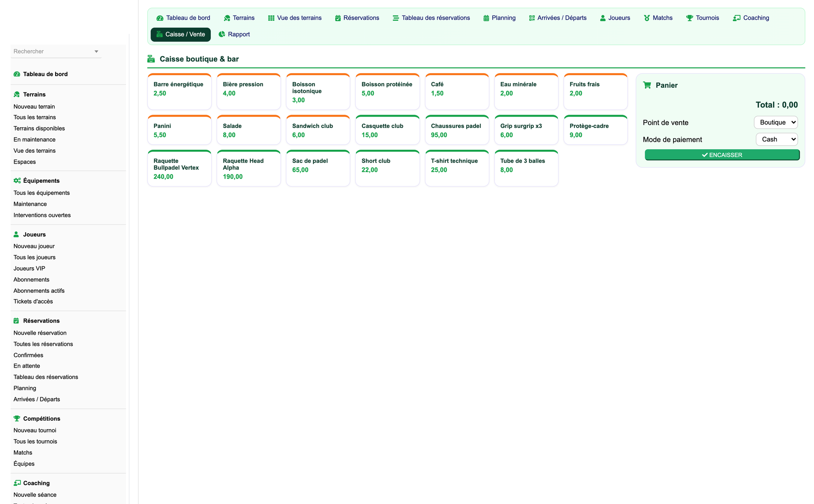Click the ENCAISSER button
The image size is (814, 504).
[x=722, y=155]
